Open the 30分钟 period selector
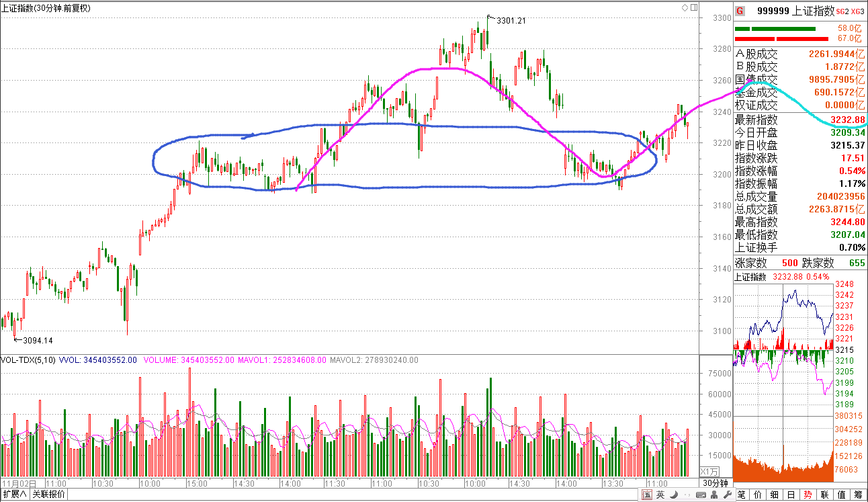The width and height of the screenshot is (868, 502). (715, 483)
